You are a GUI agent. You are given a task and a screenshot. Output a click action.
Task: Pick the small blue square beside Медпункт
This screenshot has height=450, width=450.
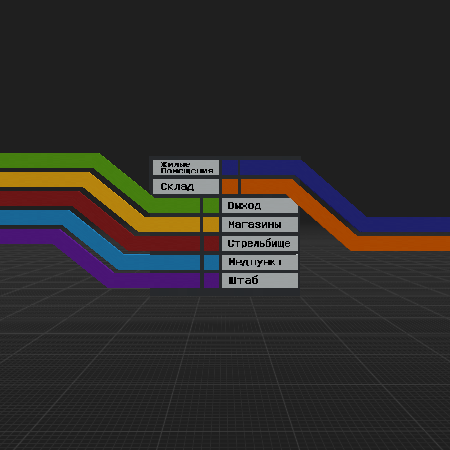point(211,262)
